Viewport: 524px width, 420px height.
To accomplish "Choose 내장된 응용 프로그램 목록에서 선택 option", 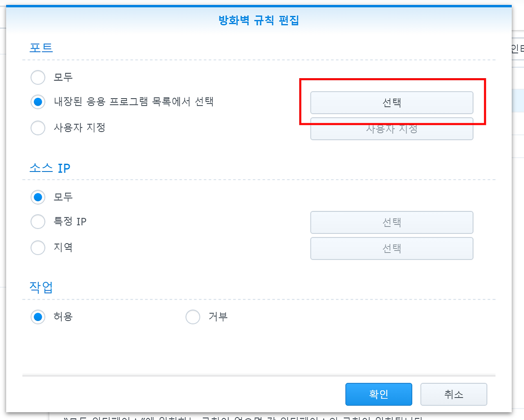I will tap(38, 102).
